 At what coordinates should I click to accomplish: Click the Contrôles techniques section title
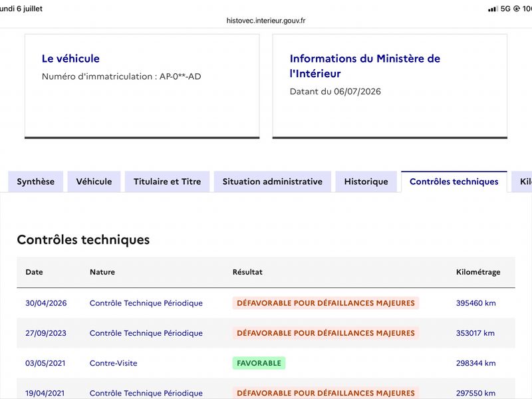[83, 240]
